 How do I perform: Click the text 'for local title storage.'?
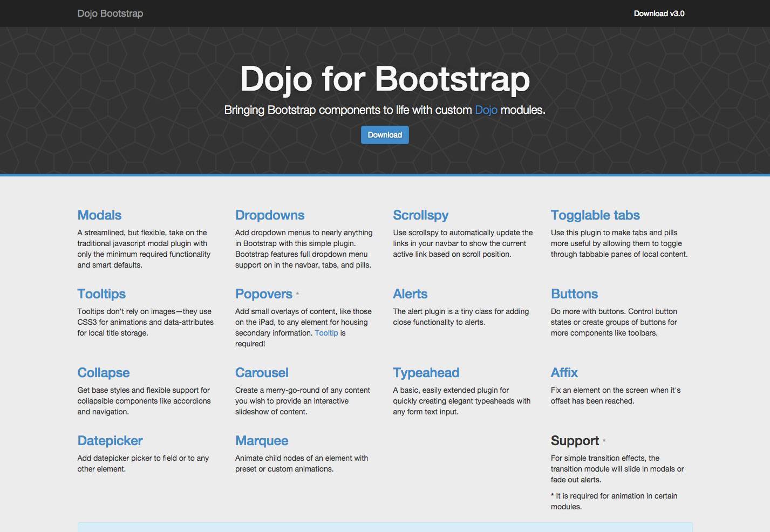113,333
